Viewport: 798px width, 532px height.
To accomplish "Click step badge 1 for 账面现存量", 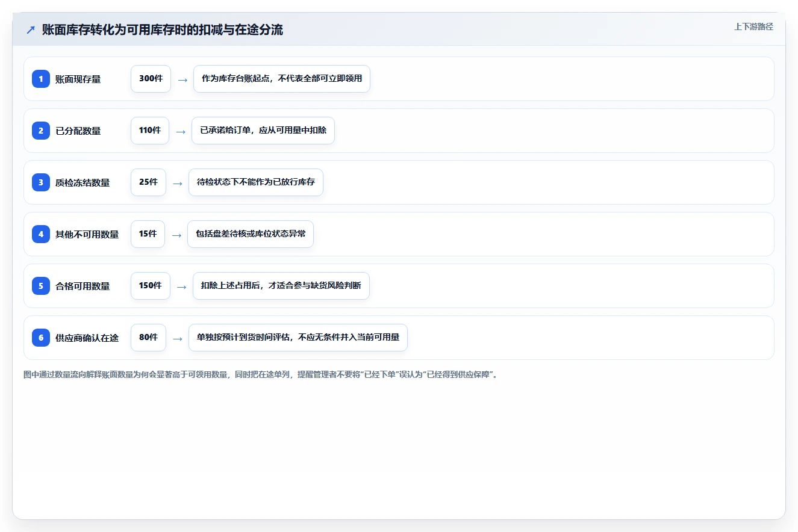I will pos(41,79).
